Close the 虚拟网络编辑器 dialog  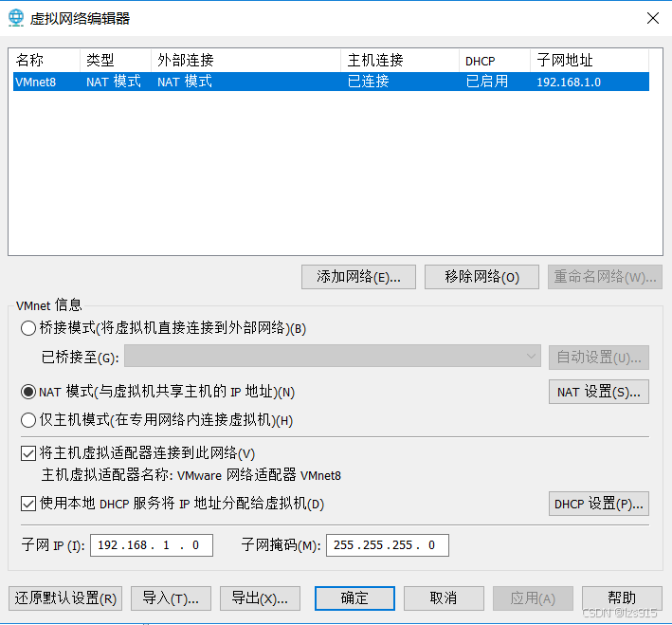[653, 18]
